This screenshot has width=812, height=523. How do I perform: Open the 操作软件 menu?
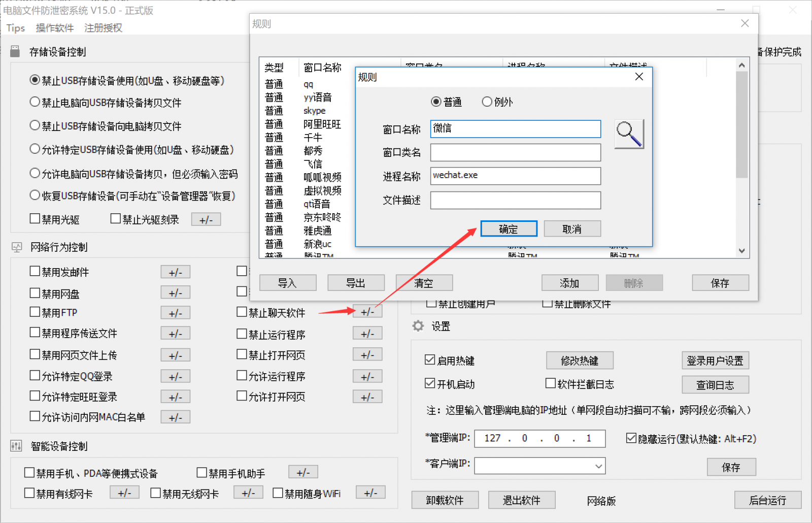pos(54,28)
